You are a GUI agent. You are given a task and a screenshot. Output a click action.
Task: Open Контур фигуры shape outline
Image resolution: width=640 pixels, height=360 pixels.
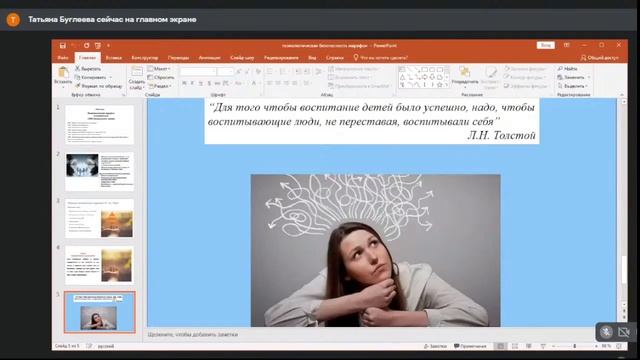point(525,77)
